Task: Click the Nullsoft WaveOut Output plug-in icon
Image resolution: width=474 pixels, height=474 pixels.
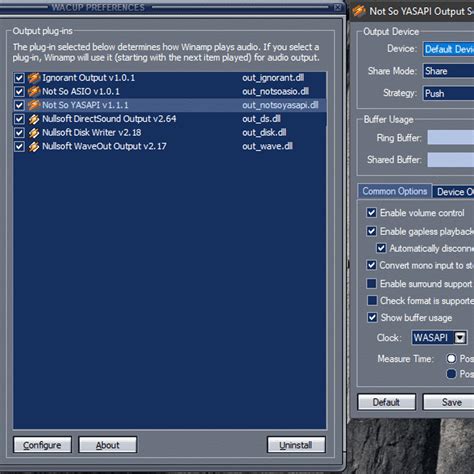Action: click(x=34, y=146)
